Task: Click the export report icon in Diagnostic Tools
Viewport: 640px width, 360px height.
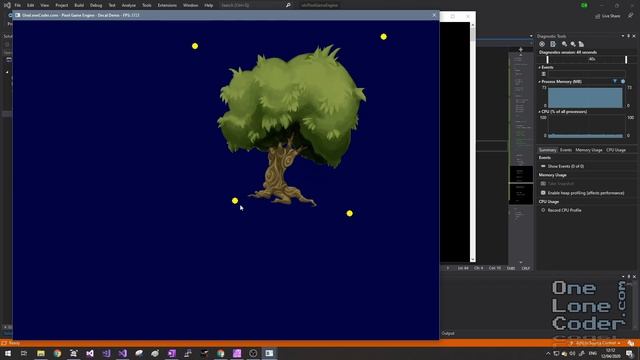Action: tap(553, 44)
